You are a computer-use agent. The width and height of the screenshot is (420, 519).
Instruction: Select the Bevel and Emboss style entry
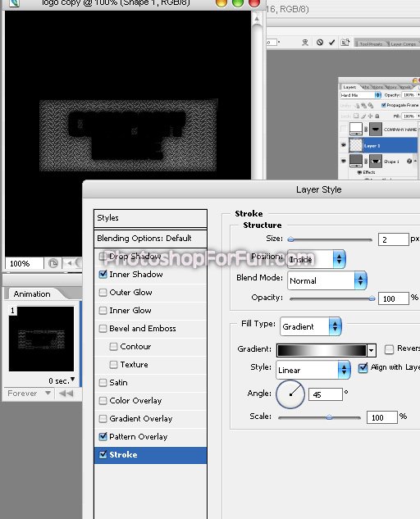143,328
